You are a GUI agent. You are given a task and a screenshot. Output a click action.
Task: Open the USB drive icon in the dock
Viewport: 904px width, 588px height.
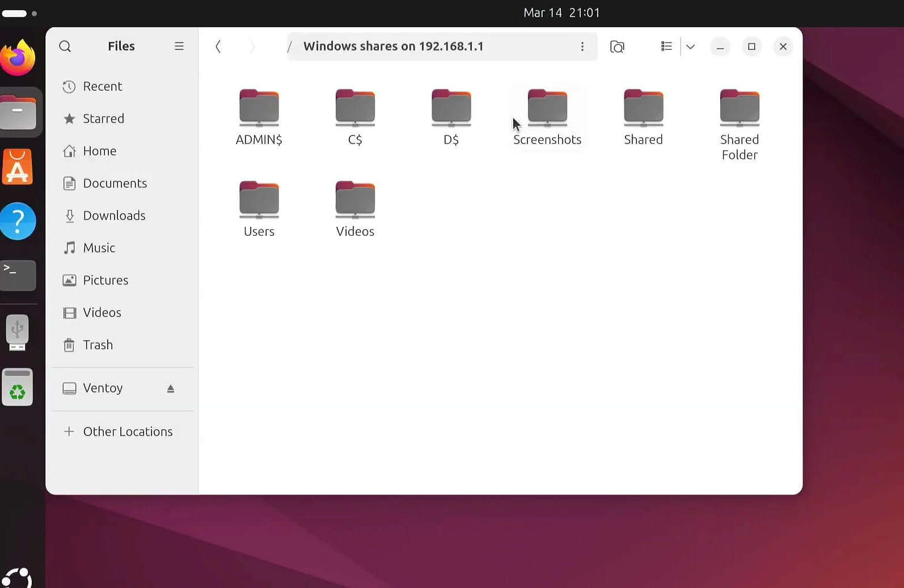pyautogui.click(x=18, y=332)
